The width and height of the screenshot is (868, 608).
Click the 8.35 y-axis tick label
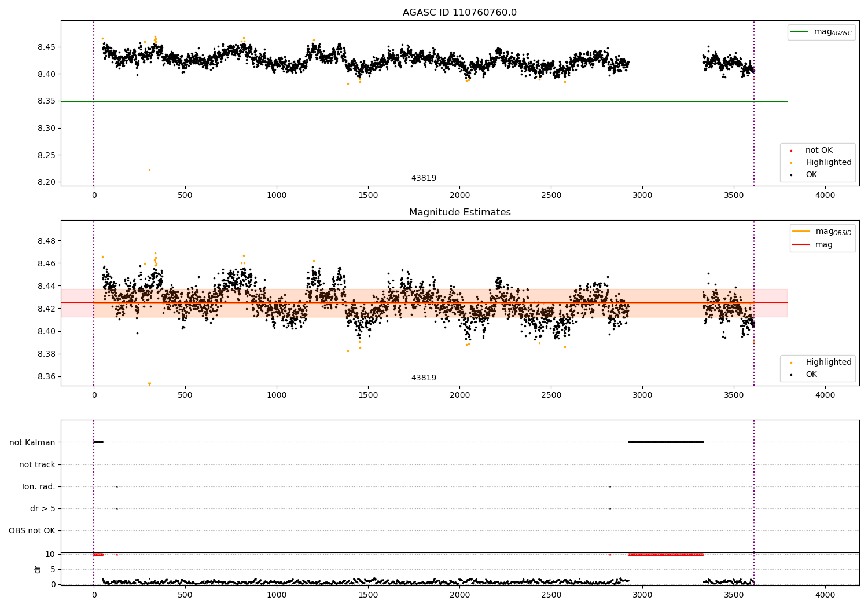(x=47, y=101)
